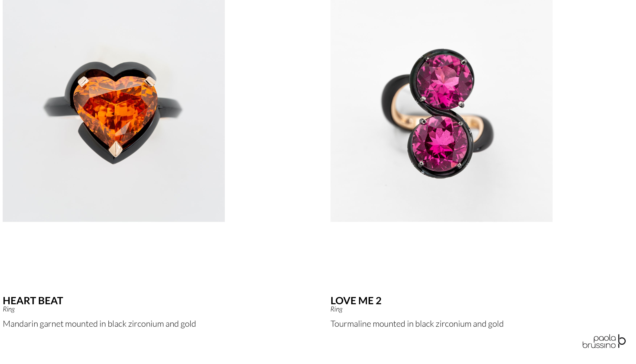Click the word 'brussino' in the logo
The width and height of the screenshot is (636, 364).
[x=599, y=345]
